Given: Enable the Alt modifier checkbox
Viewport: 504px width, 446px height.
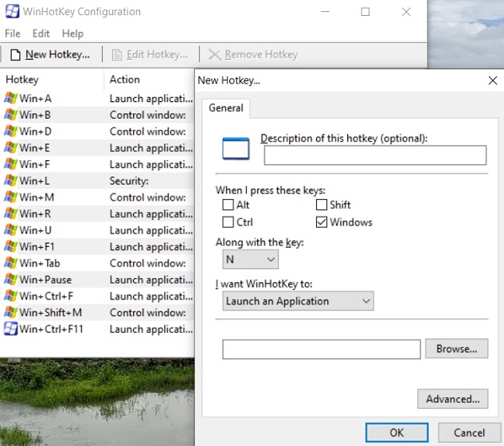Looking at the screenshot, I should pyautogui.click(x=229, y=205).
